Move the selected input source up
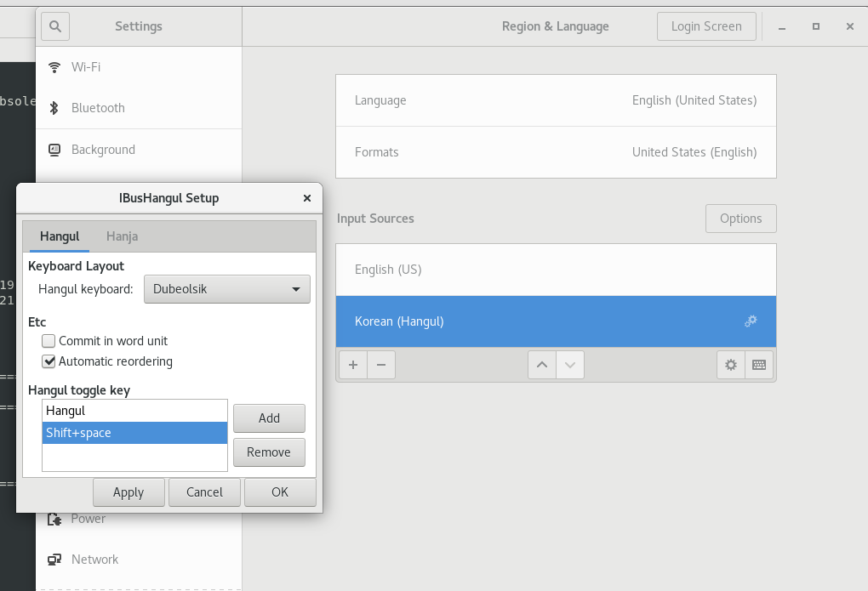This screenshot has height=591, width=868. point(542,365)
